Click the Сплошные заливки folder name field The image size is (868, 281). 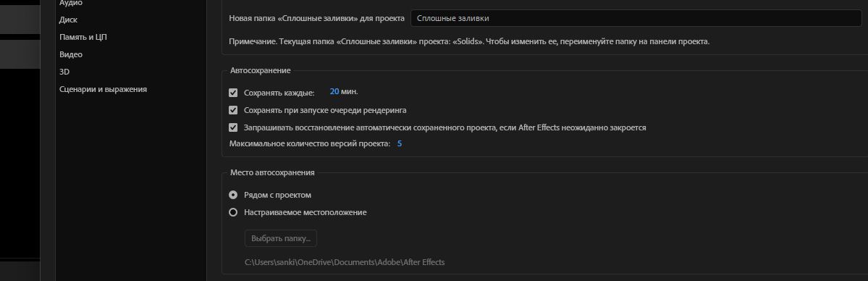[x=636, y=18]
